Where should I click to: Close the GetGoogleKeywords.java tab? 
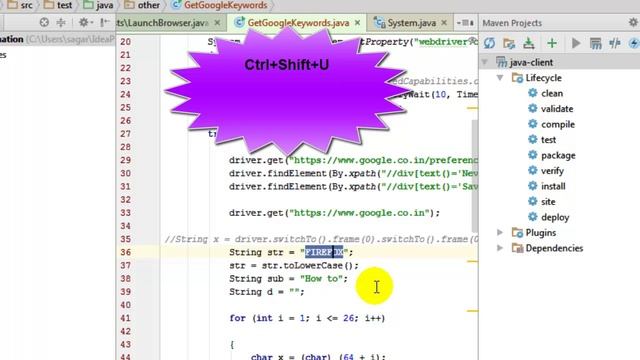[x=358, y=23]
